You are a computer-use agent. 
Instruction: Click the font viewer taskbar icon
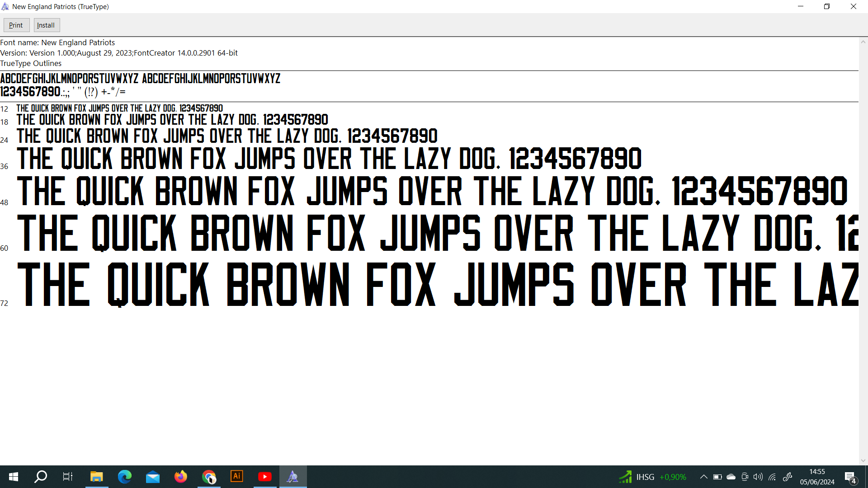tap(293, 477)
